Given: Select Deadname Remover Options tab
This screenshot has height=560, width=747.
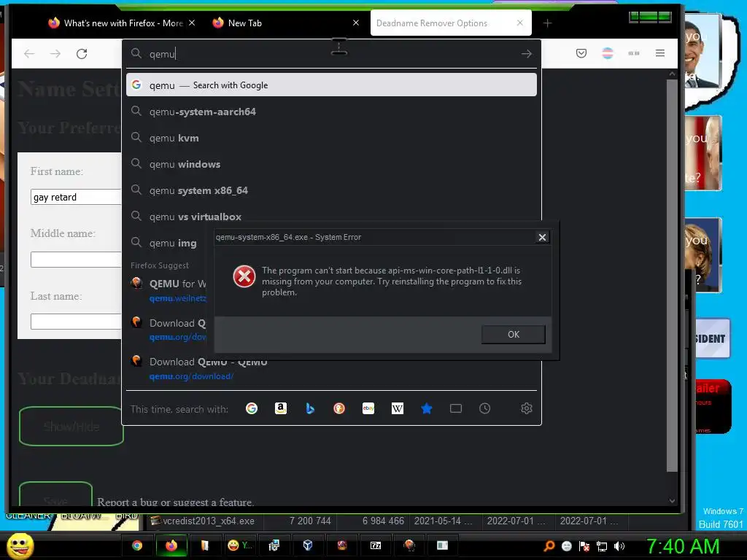Looking at the screenshot, I should (x=443, y=23).
